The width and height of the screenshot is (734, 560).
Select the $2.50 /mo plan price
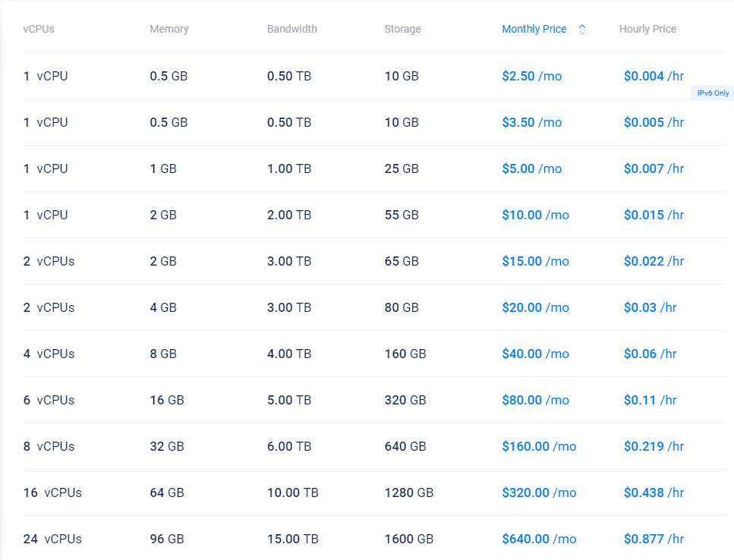(x=531, y=76)
